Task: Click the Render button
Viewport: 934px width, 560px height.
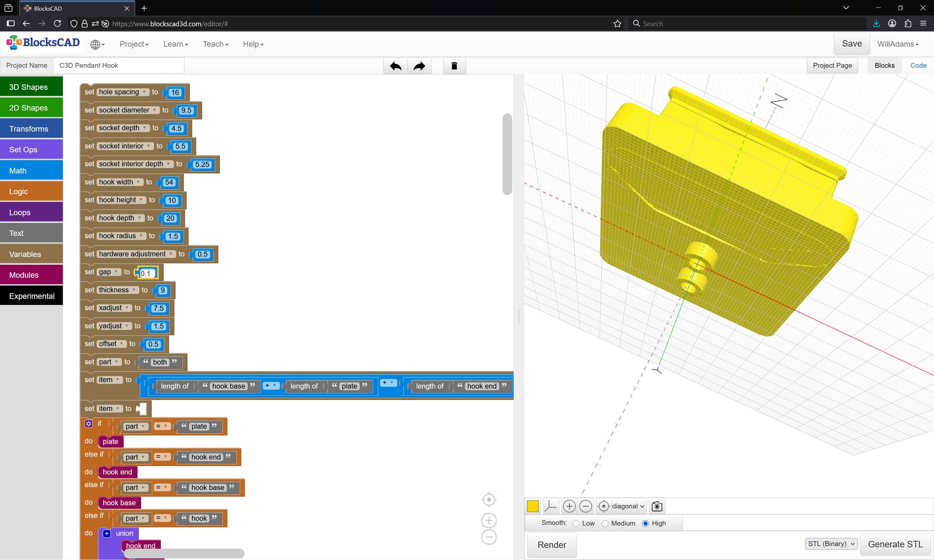Action: [552, 545]
